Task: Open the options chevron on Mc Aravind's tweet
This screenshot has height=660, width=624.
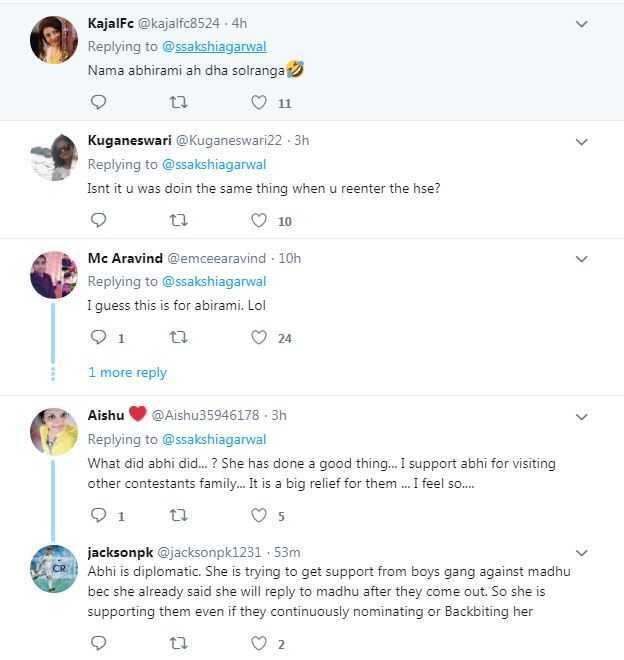Action: pos(581,259)
